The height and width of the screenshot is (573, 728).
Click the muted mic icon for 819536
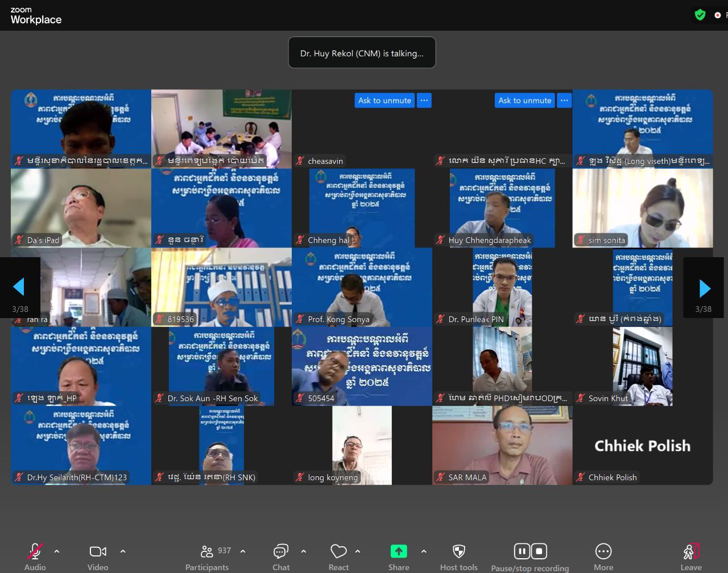pos(160,319)
